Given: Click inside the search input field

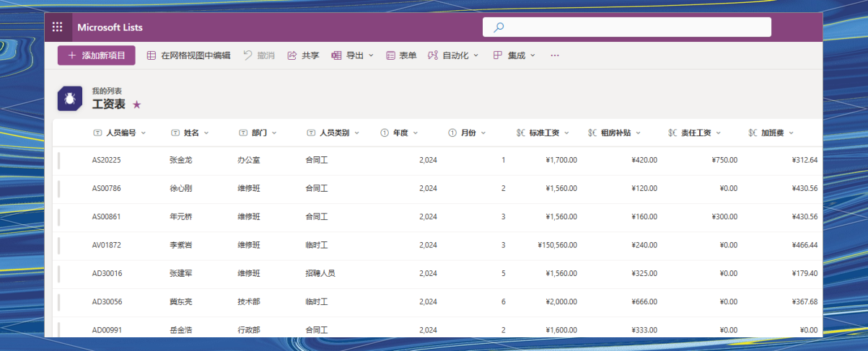Looking at the screenshot, I should coord(627,27).
